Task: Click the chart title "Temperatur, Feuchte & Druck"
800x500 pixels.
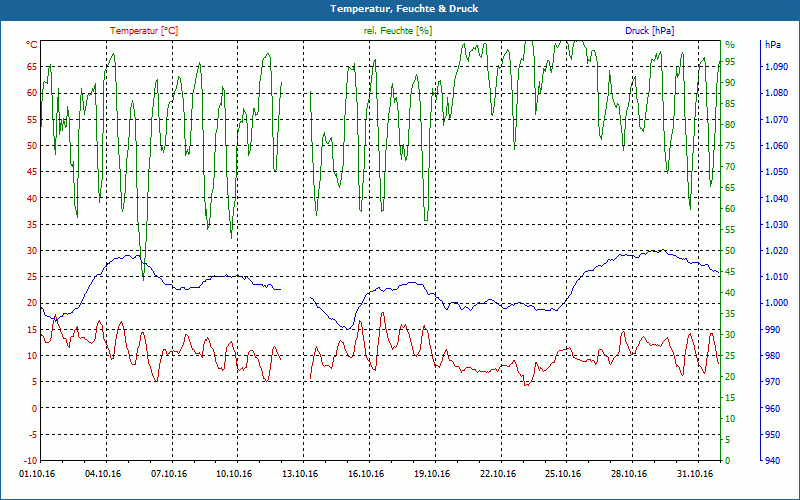Action: [404, 9]
